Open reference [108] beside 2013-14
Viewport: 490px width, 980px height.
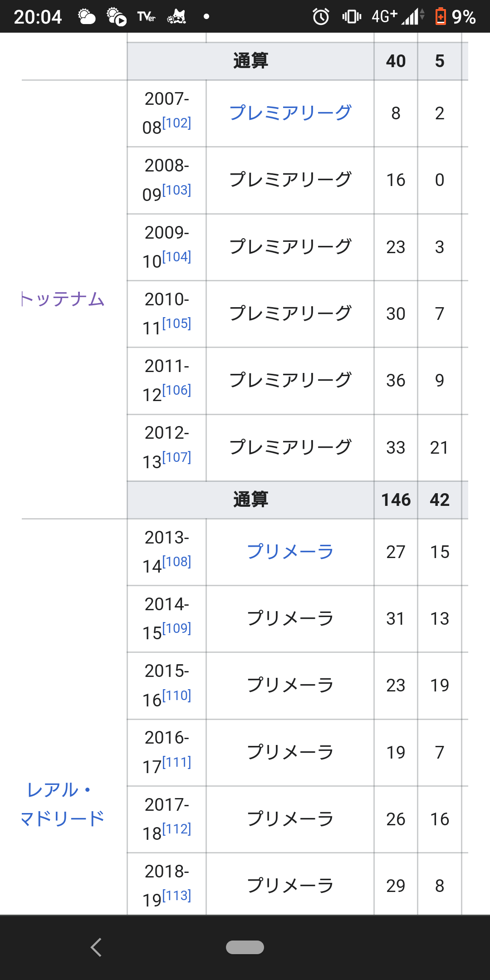click(x=176, y=562)
